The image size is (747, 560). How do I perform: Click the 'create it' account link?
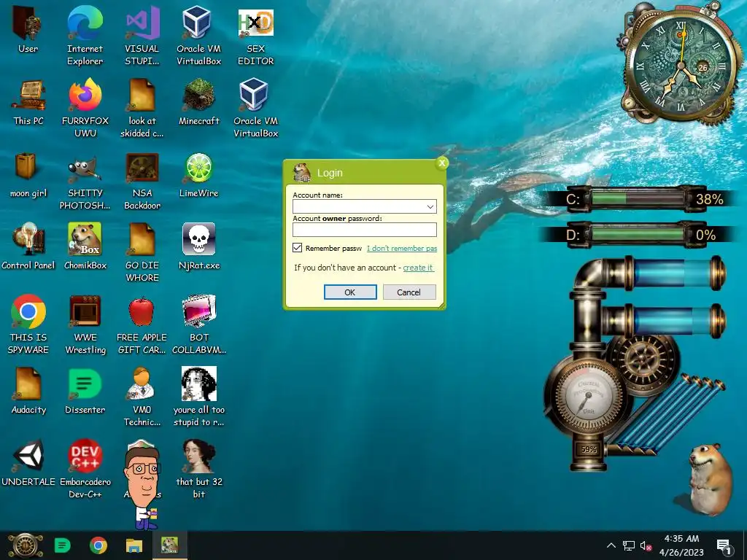(x=418, y=268)
